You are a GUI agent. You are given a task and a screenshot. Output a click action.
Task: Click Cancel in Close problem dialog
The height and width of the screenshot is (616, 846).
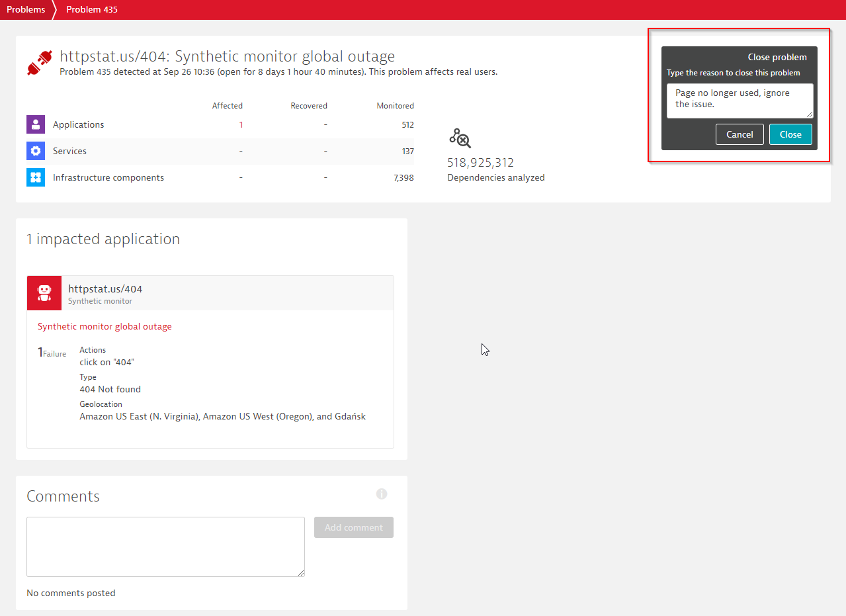point(740,134)
